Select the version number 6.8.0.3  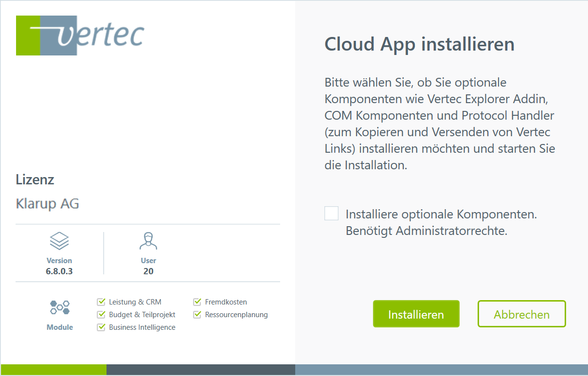59,271
